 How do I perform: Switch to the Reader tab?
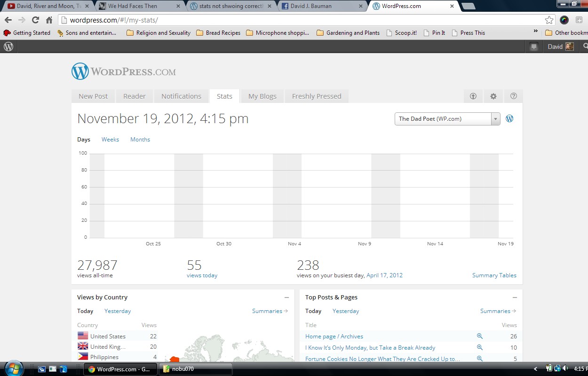(x=135, y=96)
